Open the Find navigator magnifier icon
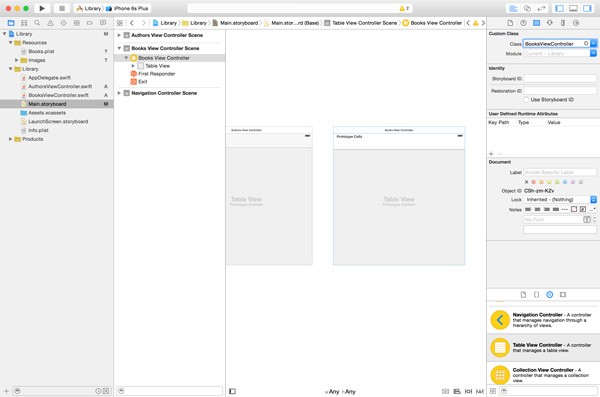 click(37, 23)
